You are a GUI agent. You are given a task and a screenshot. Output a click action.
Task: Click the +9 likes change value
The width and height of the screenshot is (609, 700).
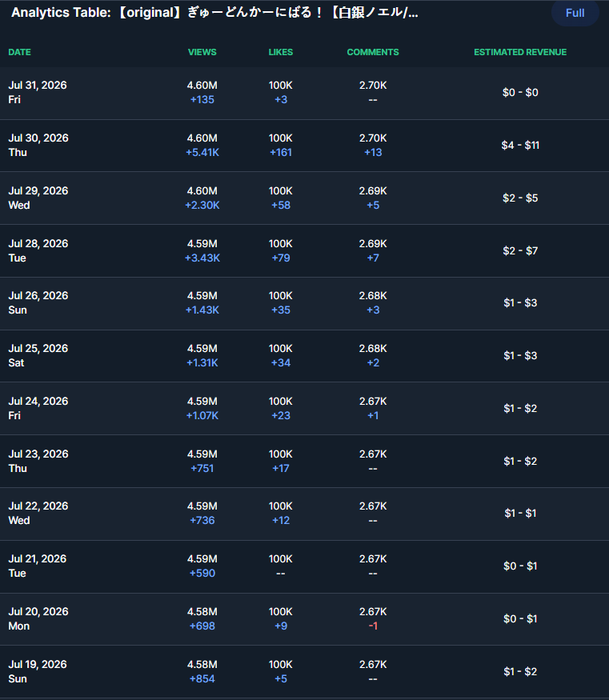281,626
